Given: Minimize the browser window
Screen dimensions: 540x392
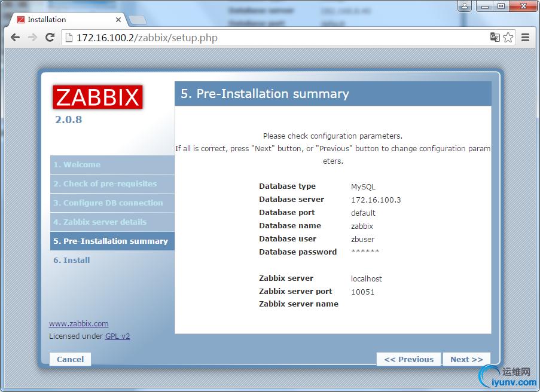Looking at the screenshot, I should (x=485, y=6).
